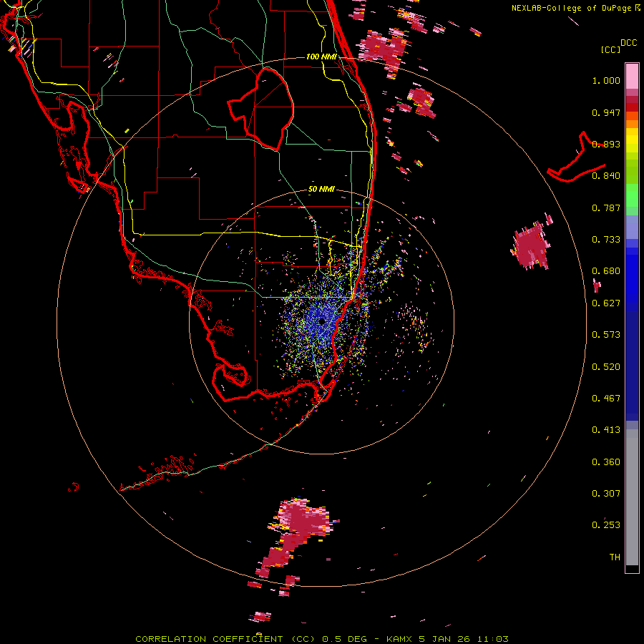Click the 0.947 scale value

pos(606,112)
